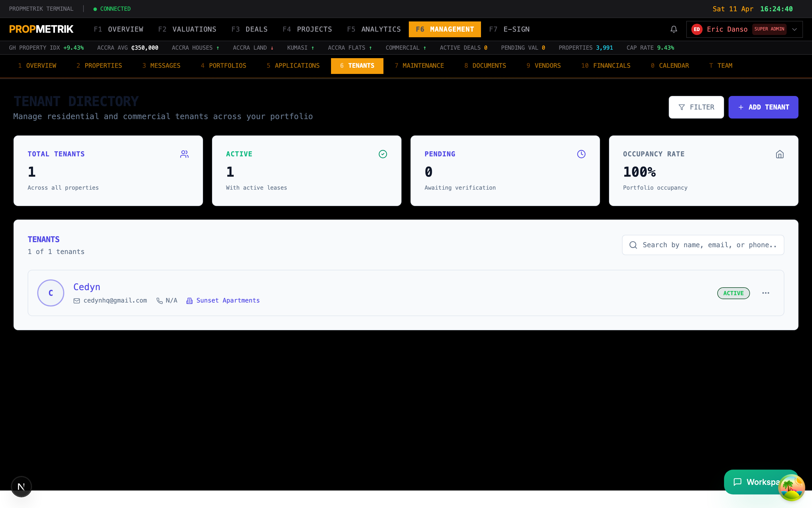The height and width of the screenshot is (508, 812).
Task: Select the 6 Tenants sub-tab
Action: coord(357,66)
